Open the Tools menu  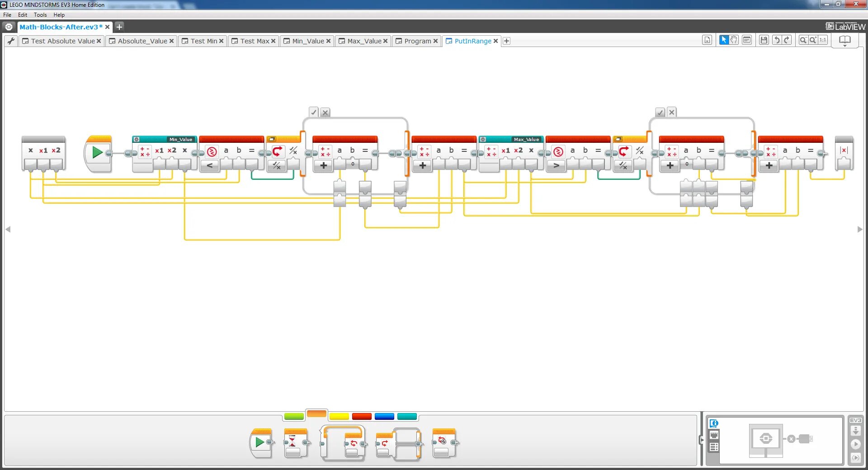(x=40, y=15)
